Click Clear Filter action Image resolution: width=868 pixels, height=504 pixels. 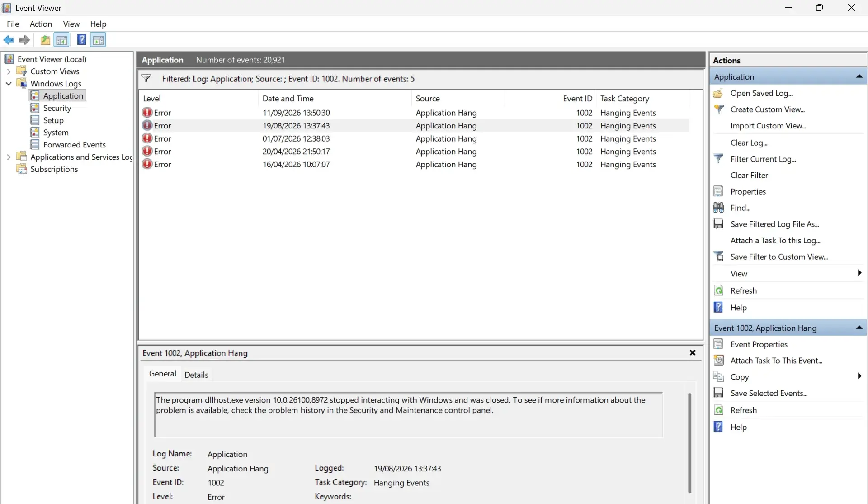click(x=749, y=175)
